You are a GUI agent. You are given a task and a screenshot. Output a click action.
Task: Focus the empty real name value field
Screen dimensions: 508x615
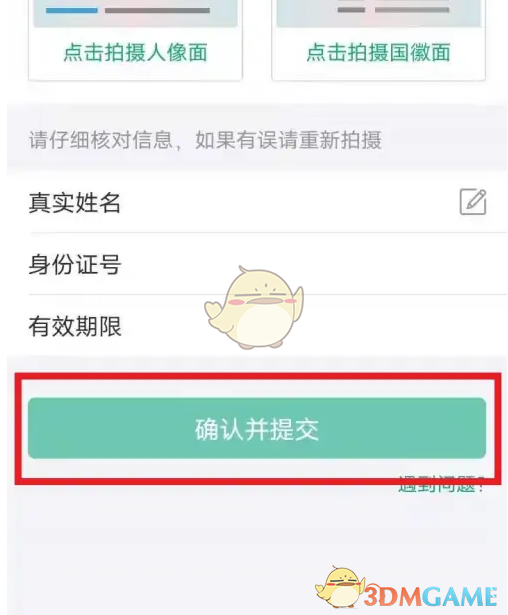click(x=288, y=203)
